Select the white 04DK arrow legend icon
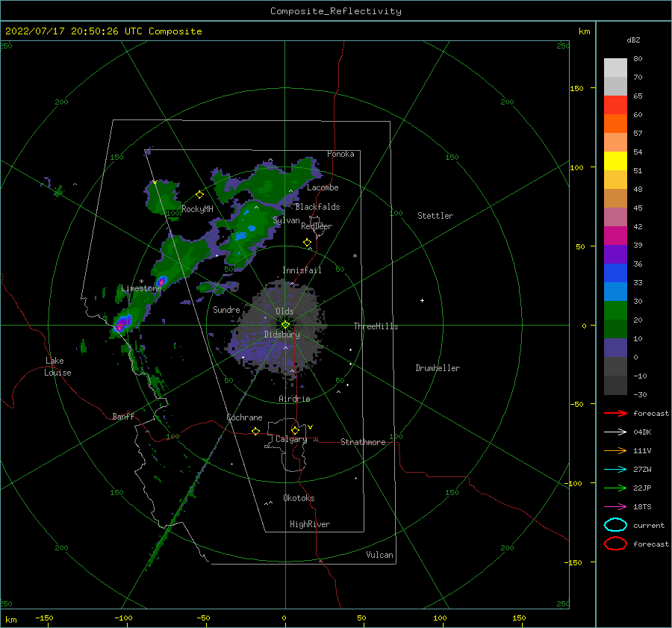This screenshot has width=672, height=628. click(615, 432)
